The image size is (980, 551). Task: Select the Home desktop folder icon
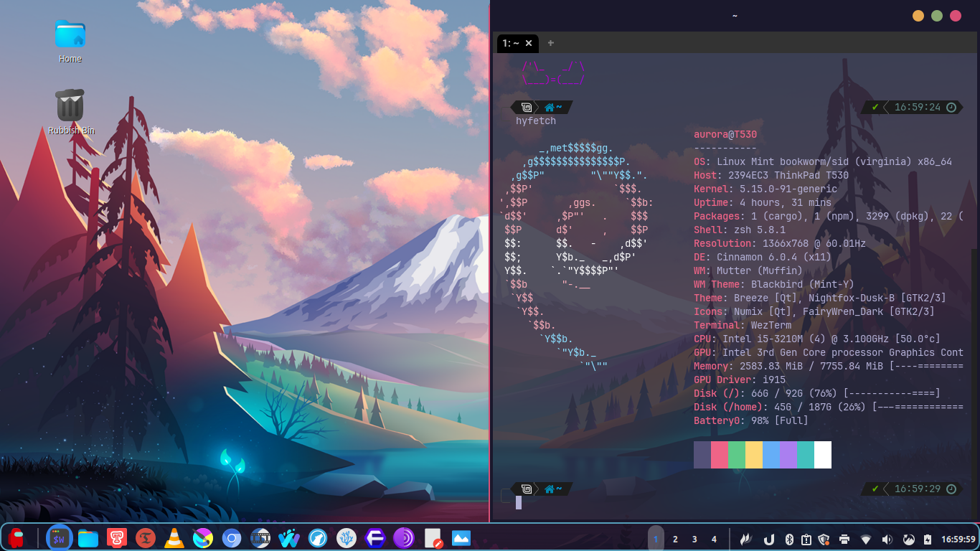pyautogui.click(x=70, y=41)
